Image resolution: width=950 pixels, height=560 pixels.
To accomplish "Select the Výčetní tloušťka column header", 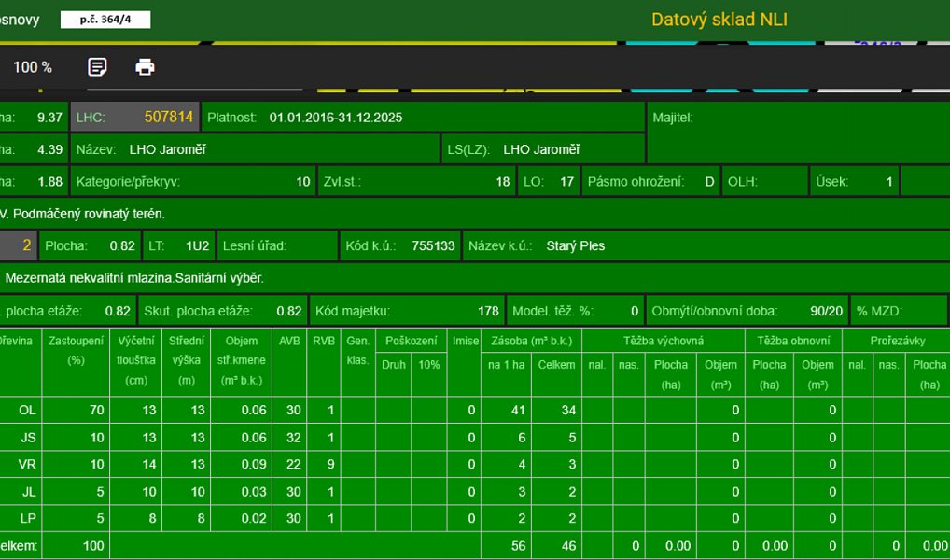I will coord(135,360).
